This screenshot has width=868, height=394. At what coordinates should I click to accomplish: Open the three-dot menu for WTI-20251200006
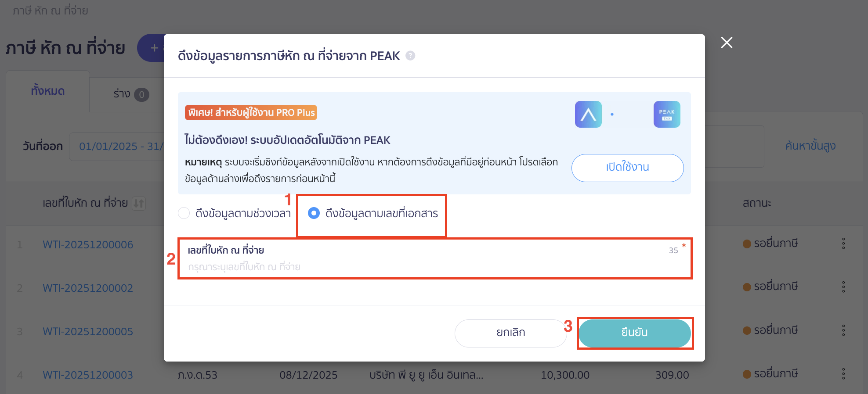coord(844,244)
